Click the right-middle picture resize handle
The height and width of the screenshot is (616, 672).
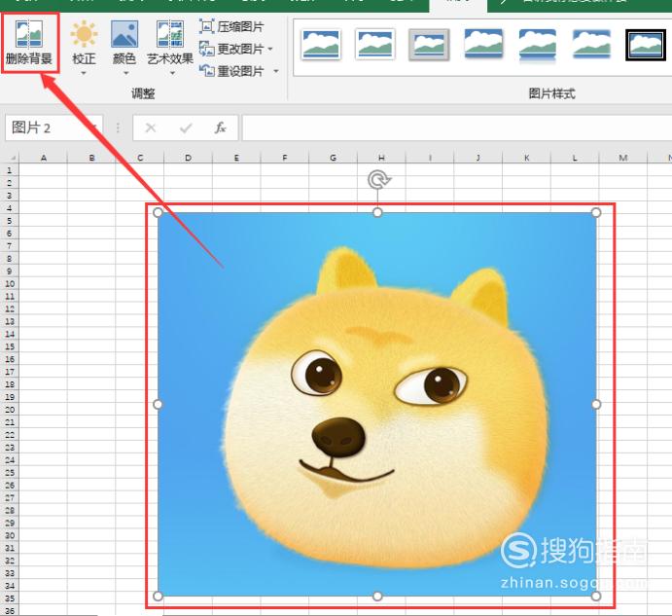(596, 404)
